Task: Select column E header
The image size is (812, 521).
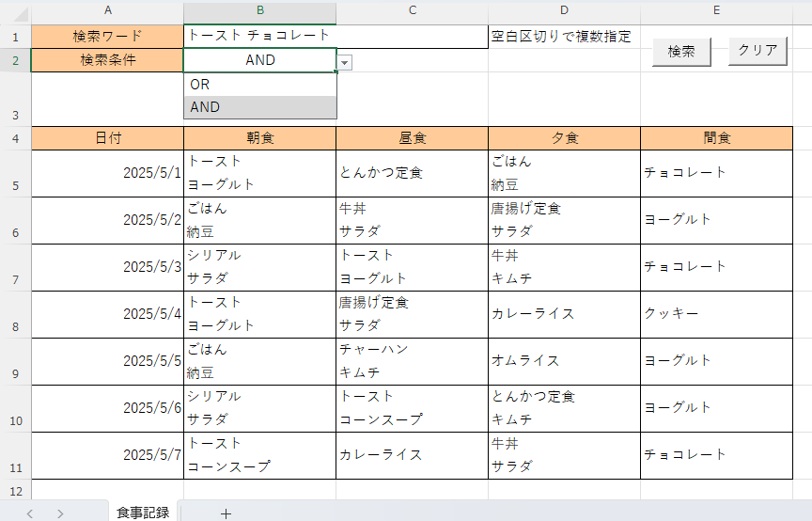Action: coord(717,10)
